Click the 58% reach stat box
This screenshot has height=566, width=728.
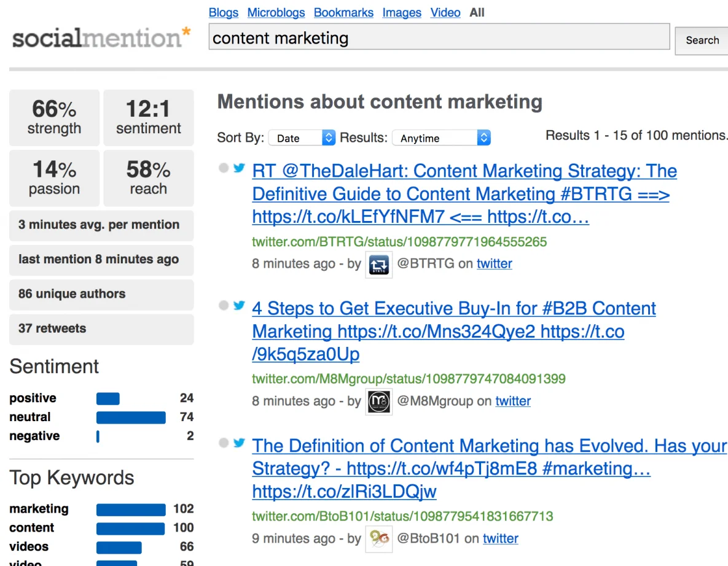[x=149, y=177]
